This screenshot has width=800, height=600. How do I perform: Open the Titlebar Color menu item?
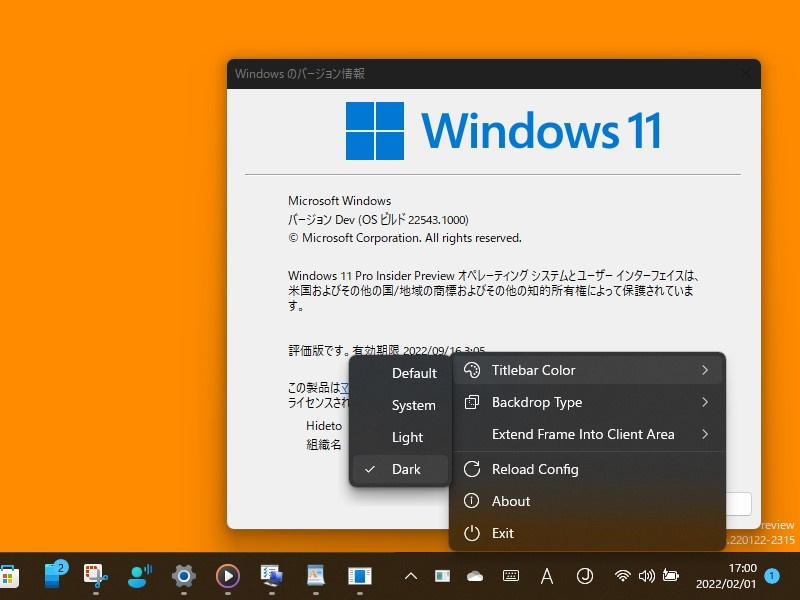568,369
